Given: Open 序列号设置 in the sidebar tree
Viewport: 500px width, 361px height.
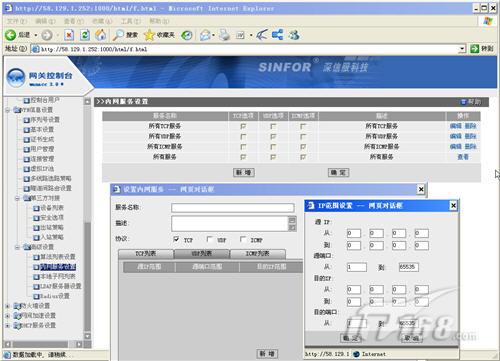Looking at the screenshot, I should pyautogui.click(x=45, y=120).
